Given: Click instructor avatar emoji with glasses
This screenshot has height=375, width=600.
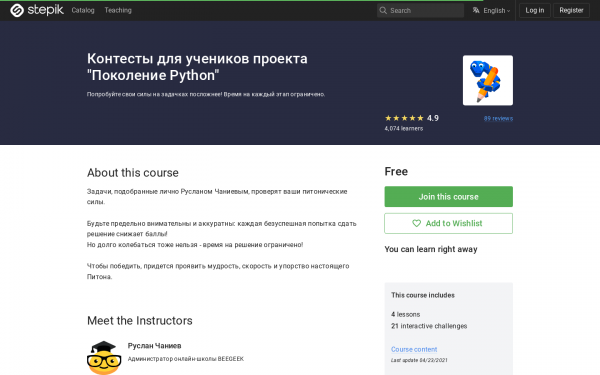Looking at the screenshot, I should pos(104,357).
